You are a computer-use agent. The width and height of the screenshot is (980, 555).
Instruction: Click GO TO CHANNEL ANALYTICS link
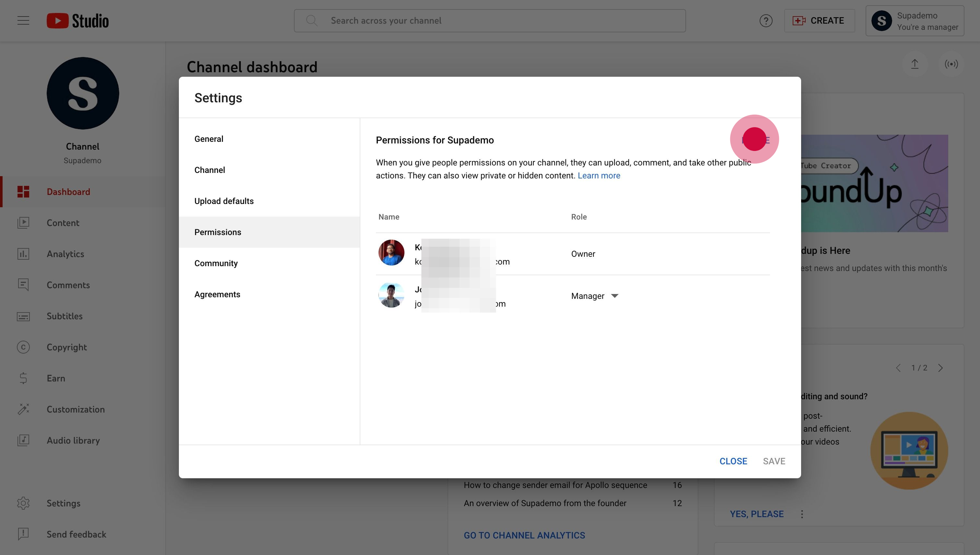524,535
